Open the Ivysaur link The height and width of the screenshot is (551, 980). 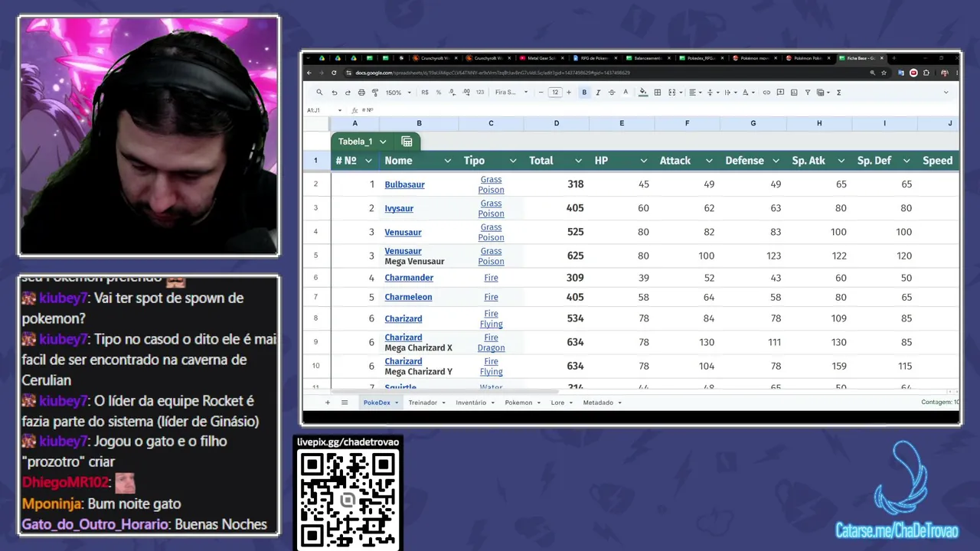(399, 208)
